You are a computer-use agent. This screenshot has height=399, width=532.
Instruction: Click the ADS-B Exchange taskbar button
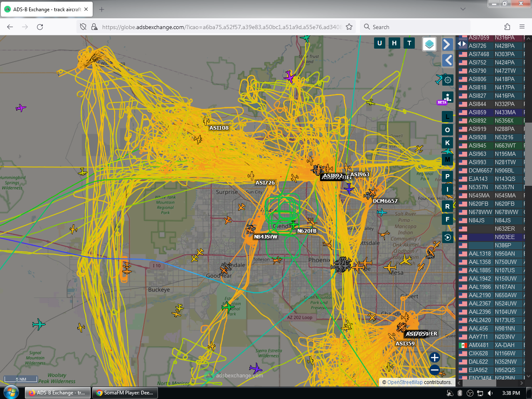(x=57, y=392)
